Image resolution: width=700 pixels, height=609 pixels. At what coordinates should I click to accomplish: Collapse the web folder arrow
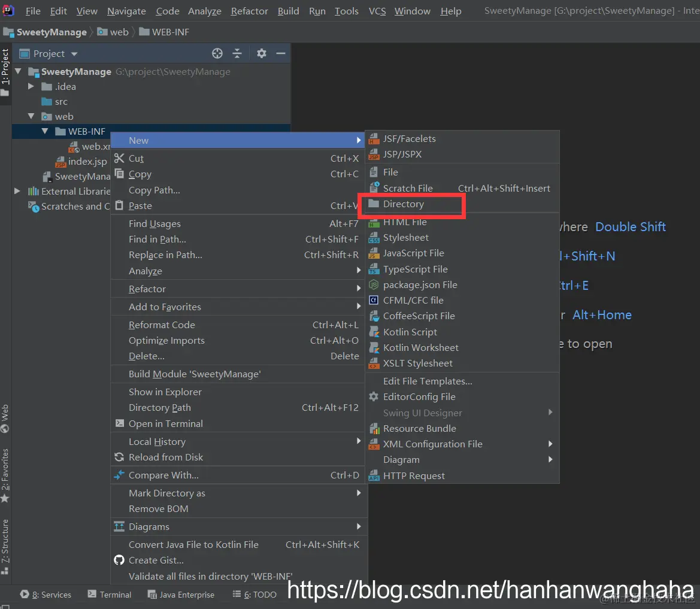(x=31, y=116)
